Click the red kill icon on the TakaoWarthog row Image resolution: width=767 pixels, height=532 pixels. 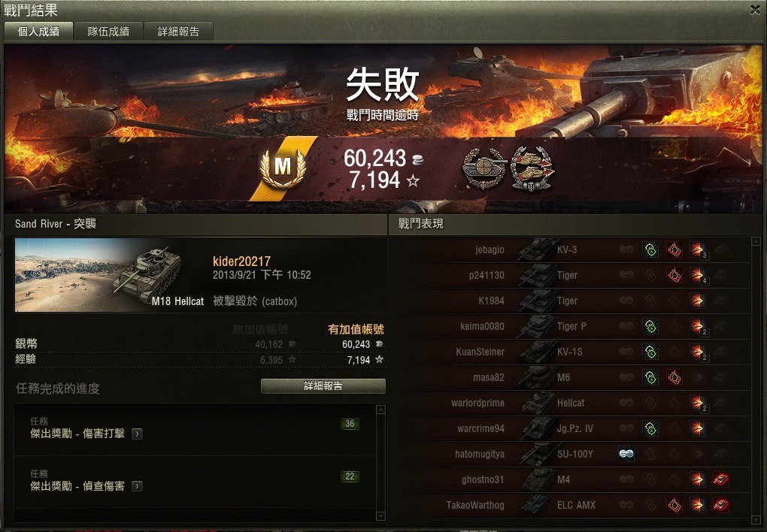coord(721,505)
